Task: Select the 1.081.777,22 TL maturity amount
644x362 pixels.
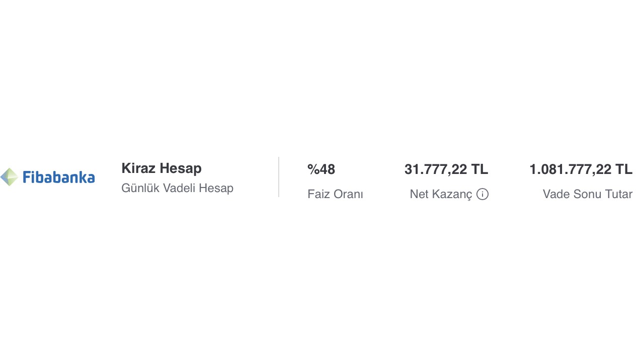Action: click(x=581, y=169)
